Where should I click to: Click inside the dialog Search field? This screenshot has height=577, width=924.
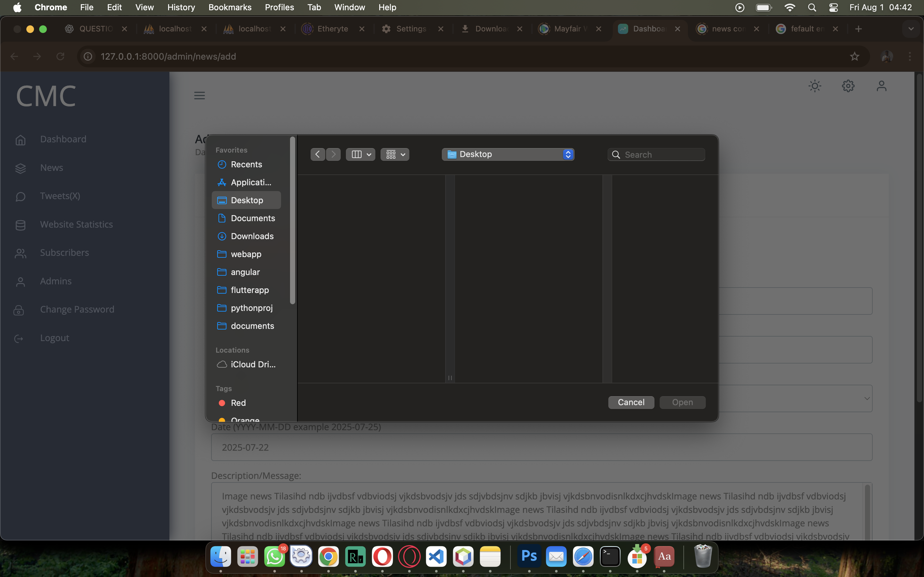click(x=655, y=154)
